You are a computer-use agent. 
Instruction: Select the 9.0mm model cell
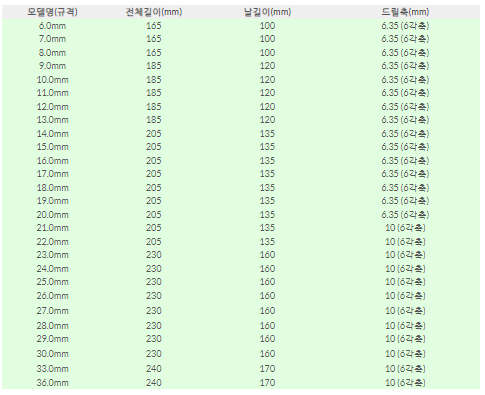(x=52, y=66)
